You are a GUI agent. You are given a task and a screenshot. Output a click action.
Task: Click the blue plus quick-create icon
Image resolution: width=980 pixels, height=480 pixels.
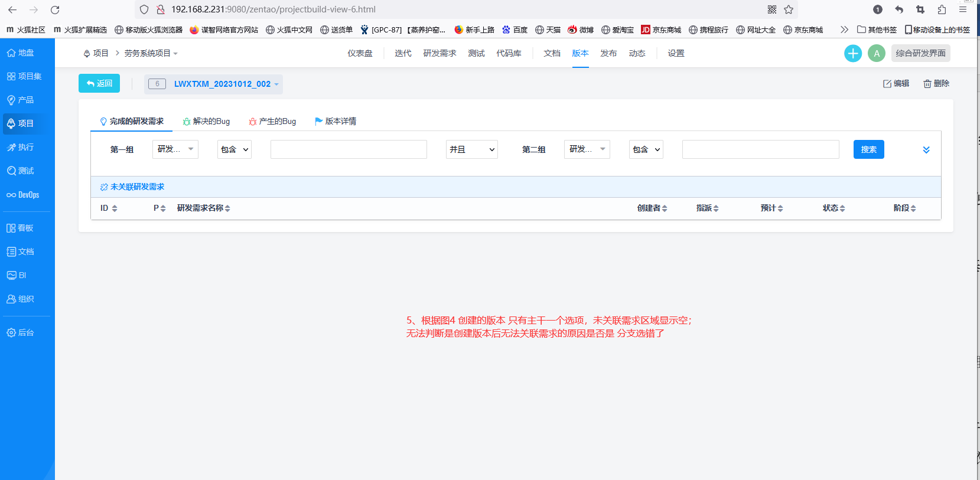pos(852,53)
